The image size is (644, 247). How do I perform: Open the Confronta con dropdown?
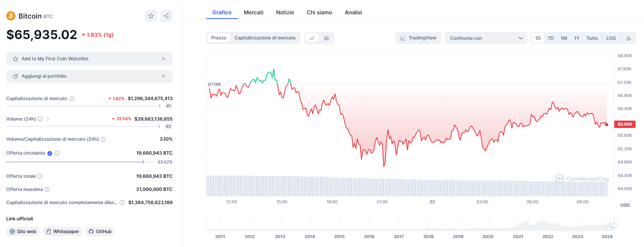click(486, 38)
